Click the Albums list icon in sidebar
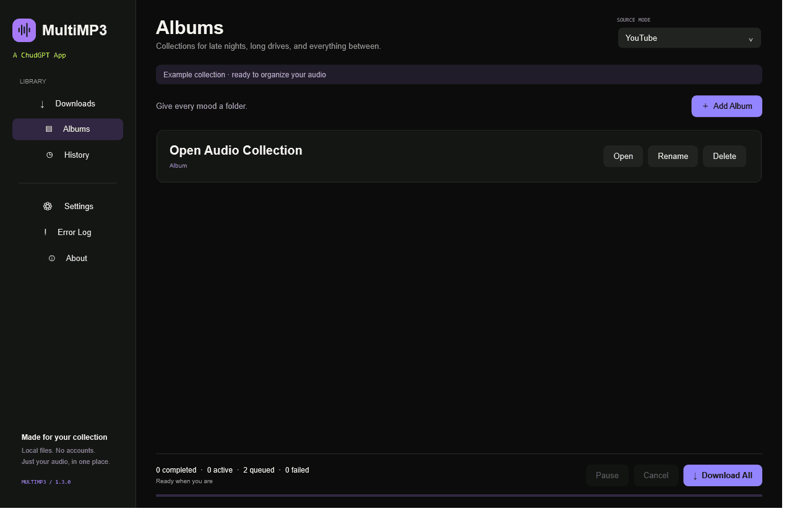This screenshot has width=792, height=532. (49, 129)
